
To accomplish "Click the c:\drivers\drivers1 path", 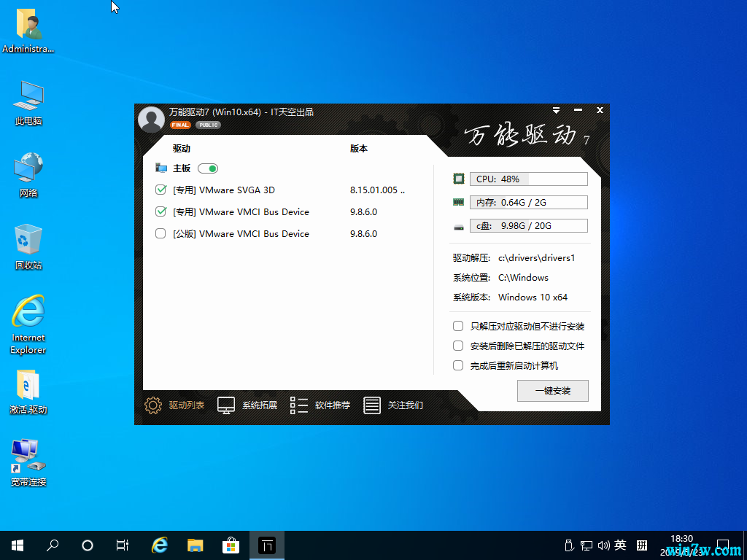I will (x=536, y=258).
